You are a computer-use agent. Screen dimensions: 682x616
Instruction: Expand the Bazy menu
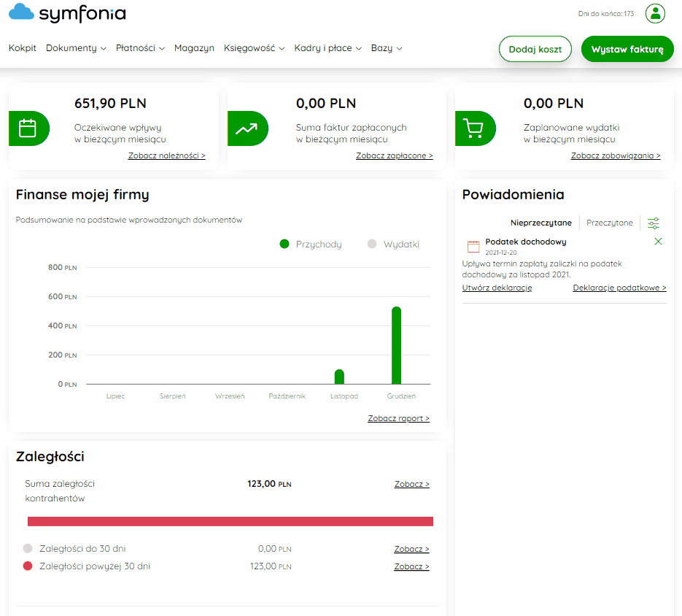tap(387, 48)
